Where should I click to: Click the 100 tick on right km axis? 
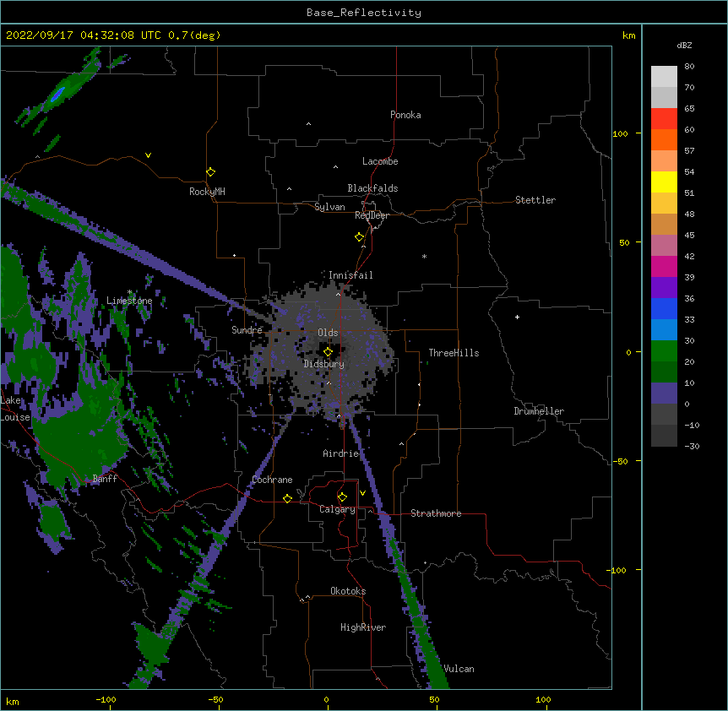tap(620, 133)
